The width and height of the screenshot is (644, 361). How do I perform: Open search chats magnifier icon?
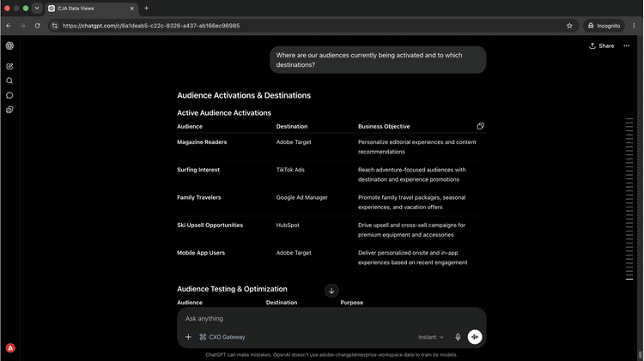click(x=9, y=81)
